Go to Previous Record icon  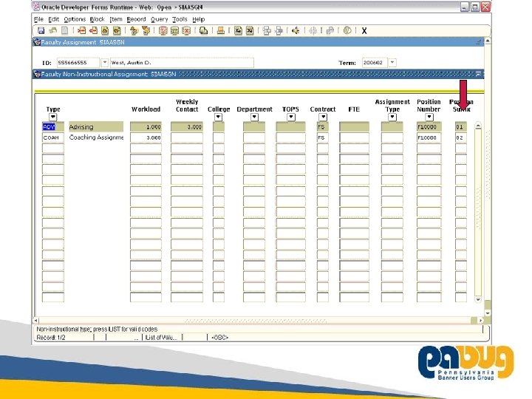pyautogui.click(x=105, y=30)
